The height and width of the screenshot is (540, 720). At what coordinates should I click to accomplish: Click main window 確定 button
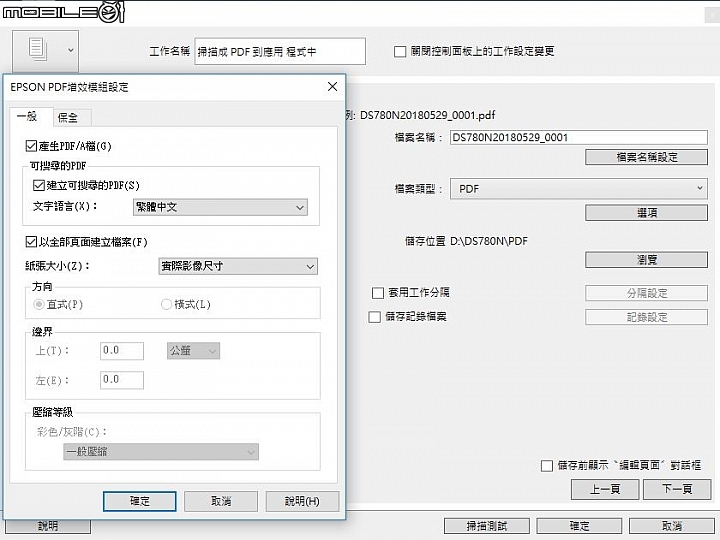point(579,526)
